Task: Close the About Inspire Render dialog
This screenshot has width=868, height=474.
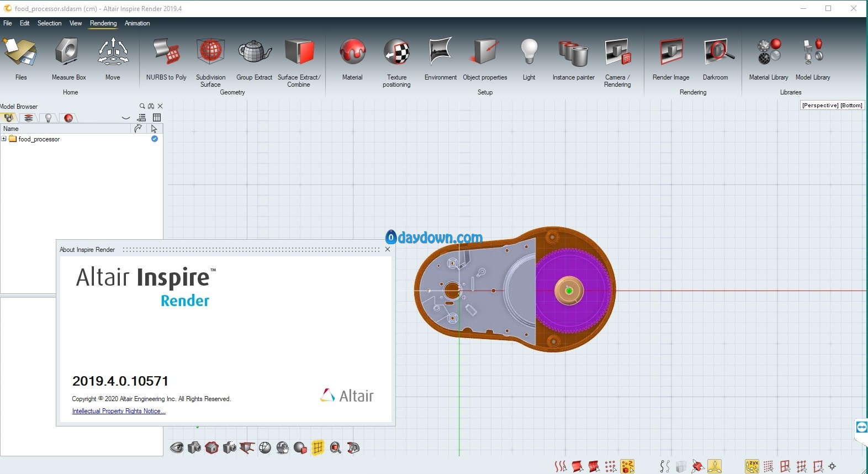Action: [x=388, y=249]
